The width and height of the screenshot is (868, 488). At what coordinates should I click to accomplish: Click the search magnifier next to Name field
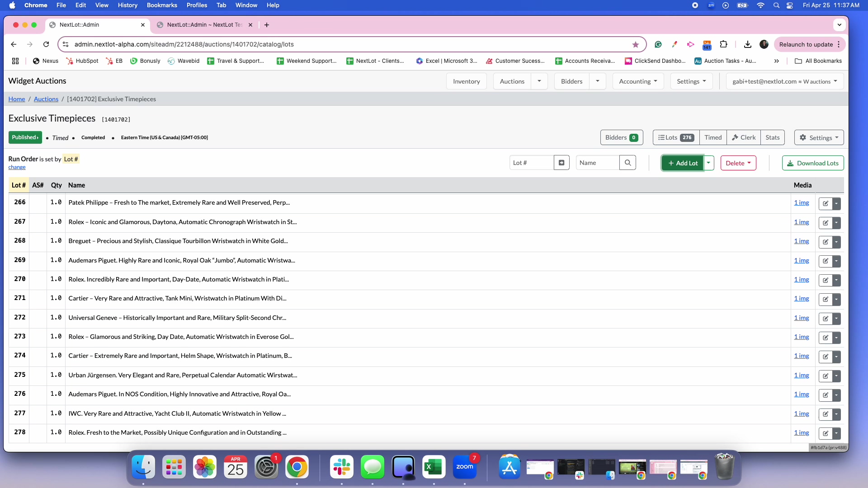[627, 163]
